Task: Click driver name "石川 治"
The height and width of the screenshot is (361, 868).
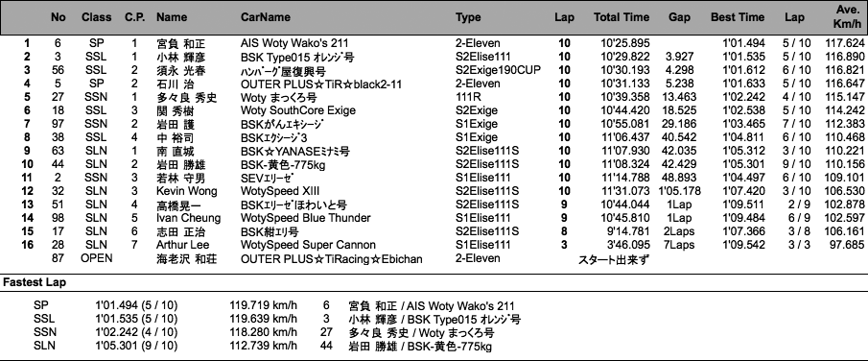Action: coord(176,84)
